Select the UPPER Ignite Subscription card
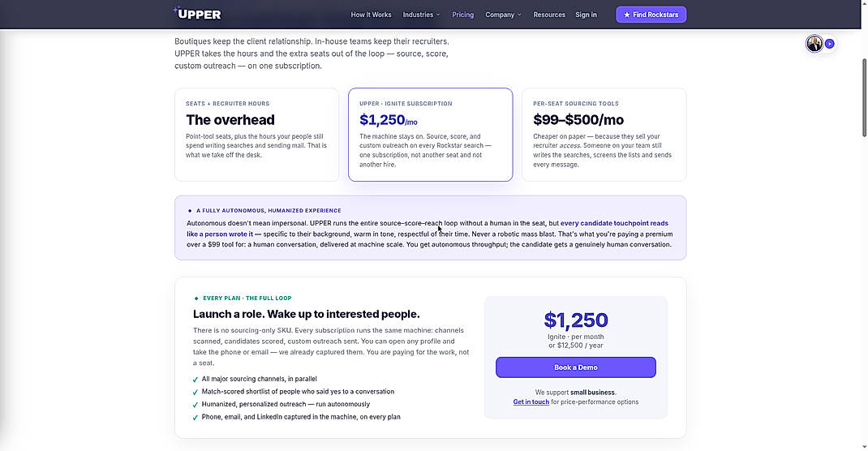Screen dimensions: 868x451 coord(430,135)
